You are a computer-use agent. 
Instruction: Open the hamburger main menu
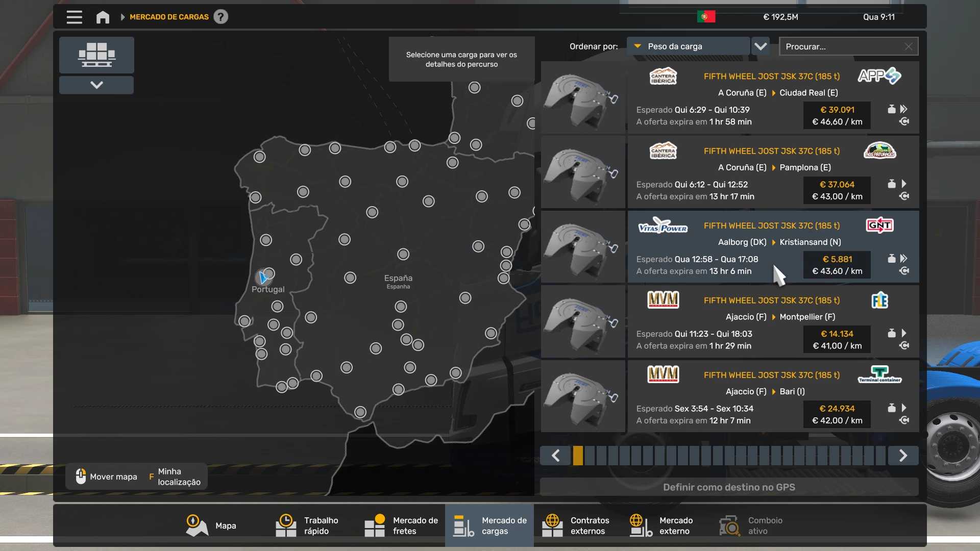(x=74, y=17)
